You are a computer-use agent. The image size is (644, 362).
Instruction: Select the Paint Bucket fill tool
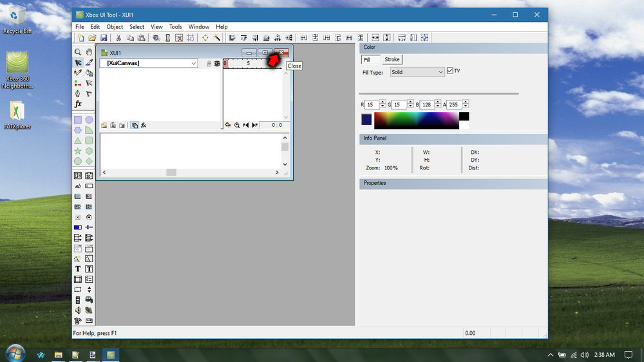[x=89, y=73]
